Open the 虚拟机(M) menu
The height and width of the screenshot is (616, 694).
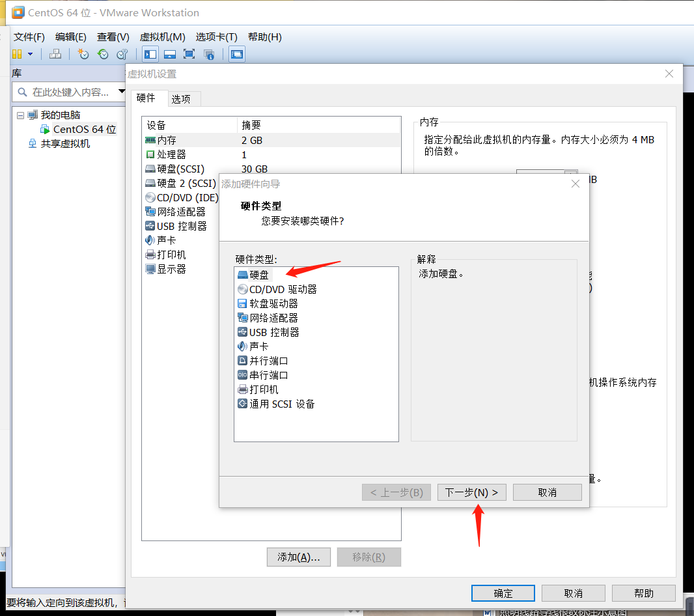pos(163,36)
